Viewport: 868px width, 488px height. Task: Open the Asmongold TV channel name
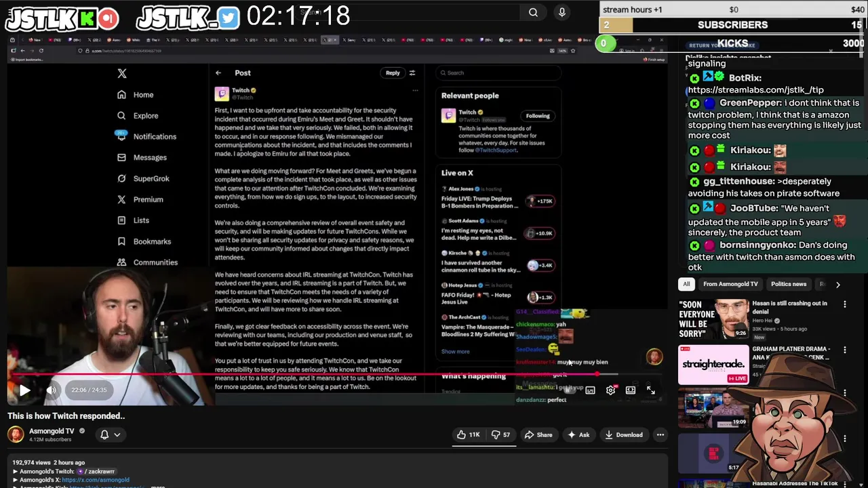tap(52, 431)
